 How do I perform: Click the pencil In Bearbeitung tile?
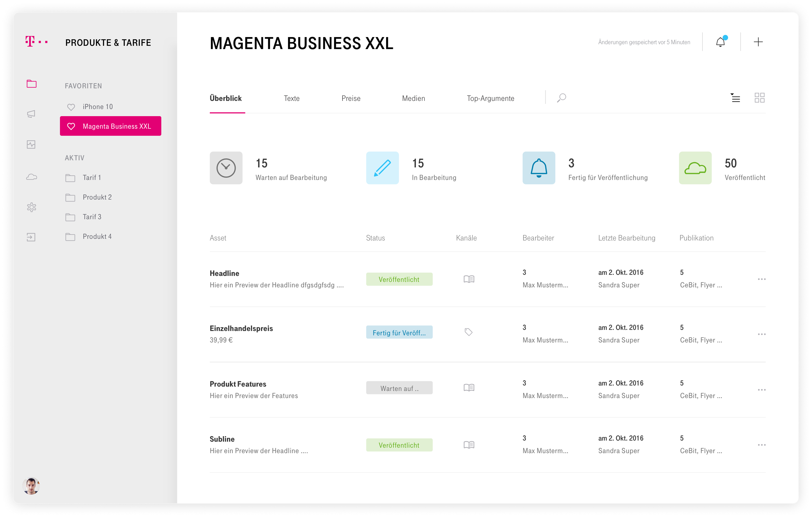tap(382, 168)
